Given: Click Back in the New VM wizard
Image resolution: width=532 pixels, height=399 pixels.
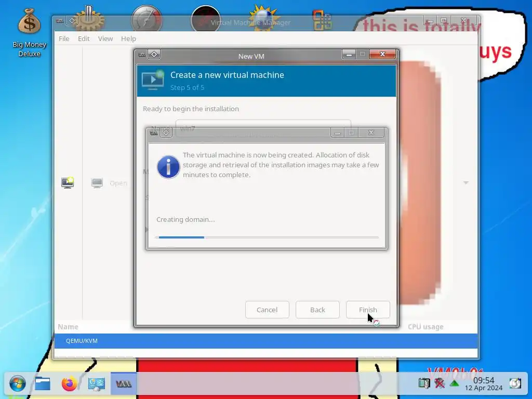Looking at the screenshot, I should point(317,310).
